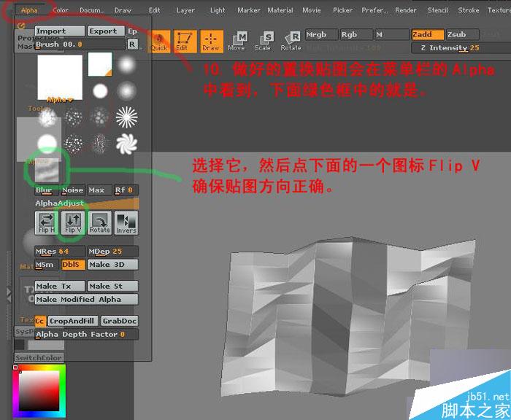The image size is (511, 420).
Task: Adjust the Z Intensity slider
Action: click(x=461, y=48)
